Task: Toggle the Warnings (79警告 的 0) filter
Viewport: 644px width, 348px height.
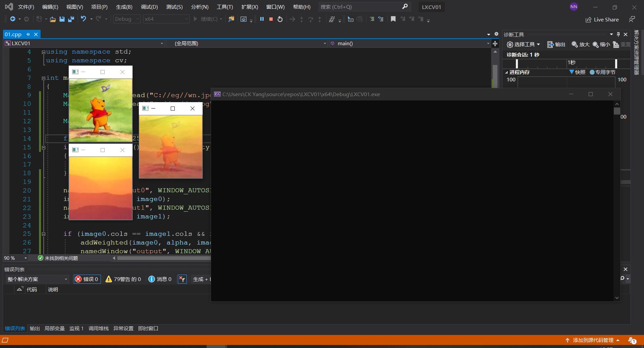Action: 123,279
